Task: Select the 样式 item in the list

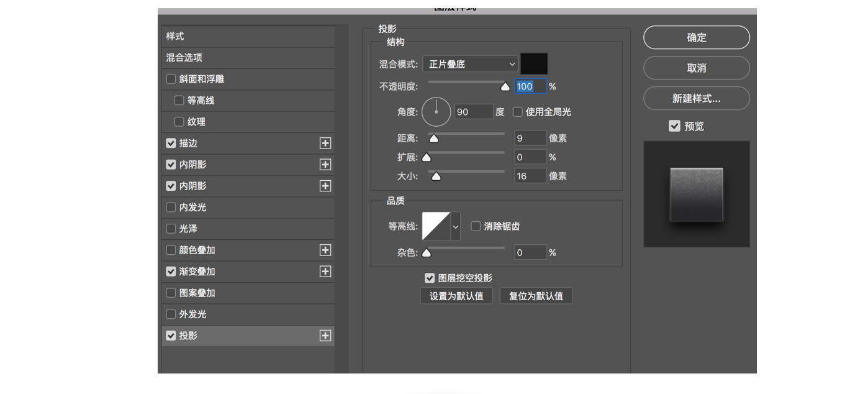Action: click(175, 37)
